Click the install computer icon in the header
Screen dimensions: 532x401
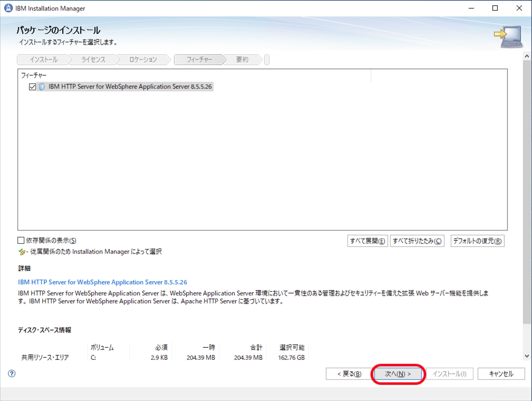tap(508, 37)
